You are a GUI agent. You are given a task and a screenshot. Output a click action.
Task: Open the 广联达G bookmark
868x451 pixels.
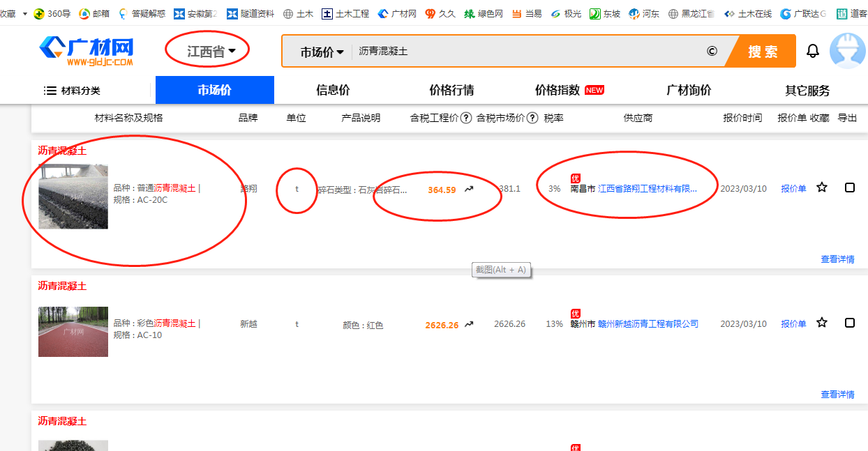[803, 13]
